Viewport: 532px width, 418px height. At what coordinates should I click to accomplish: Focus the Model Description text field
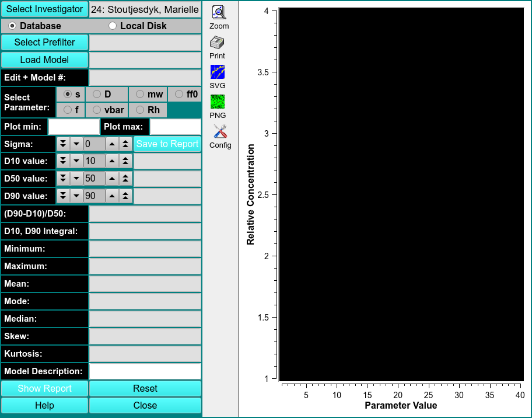pyautogui.click(x=145, y=371)
